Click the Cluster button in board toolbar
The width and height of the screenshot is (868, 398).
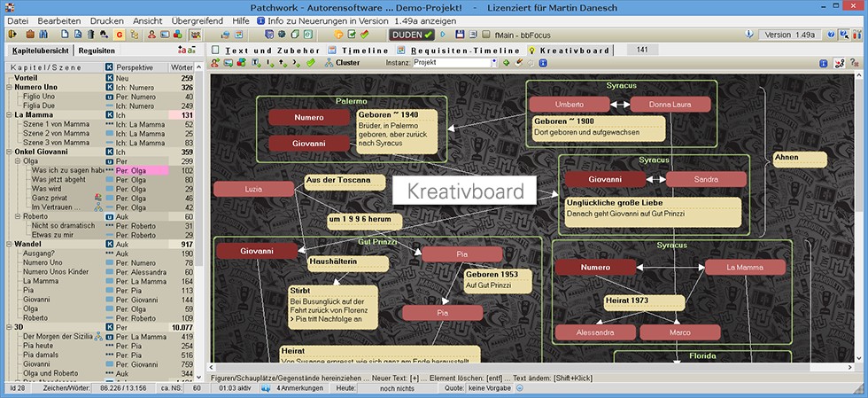[x=342, y=64]
